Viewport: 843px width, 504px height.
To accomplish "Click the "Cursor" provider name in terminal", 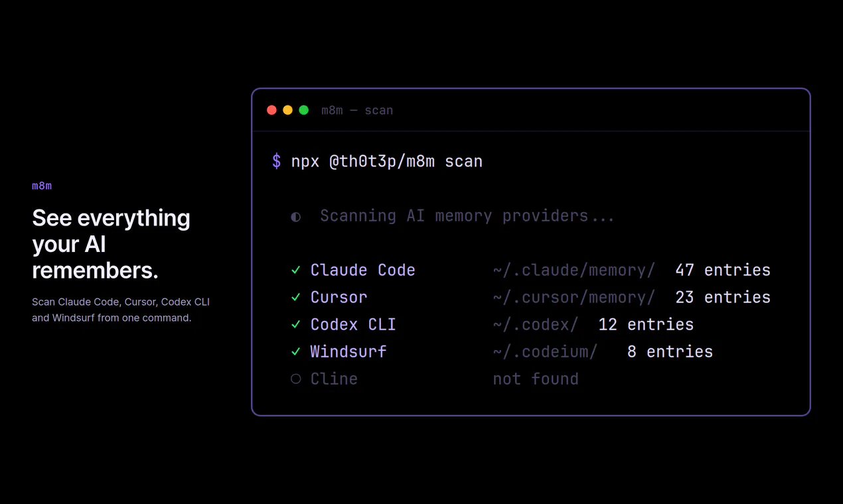I will 339,297.
